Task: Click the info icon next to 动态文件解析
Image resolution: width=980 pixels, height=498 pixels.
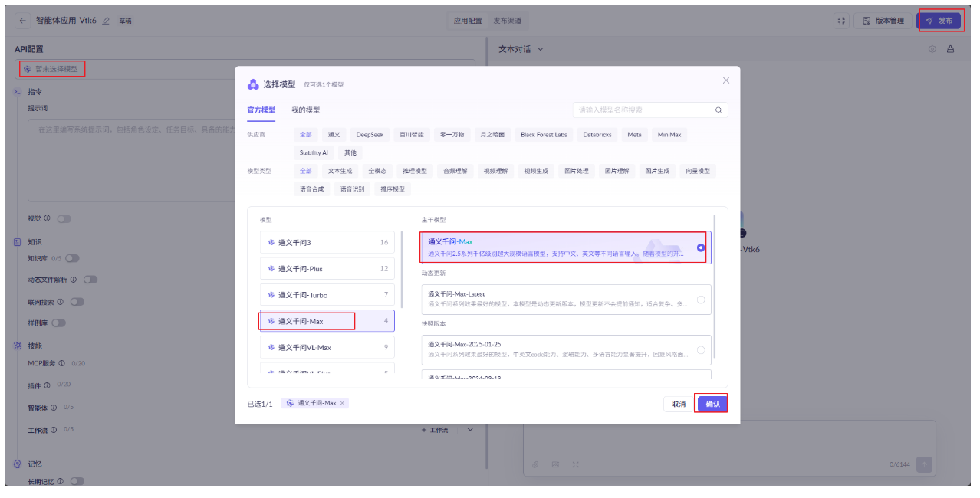Action: 75,280
